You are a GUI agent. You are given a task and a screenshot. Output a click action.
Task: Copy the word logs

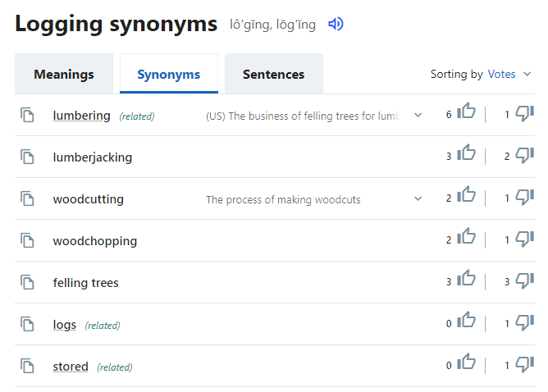click(x=27, y=324)
